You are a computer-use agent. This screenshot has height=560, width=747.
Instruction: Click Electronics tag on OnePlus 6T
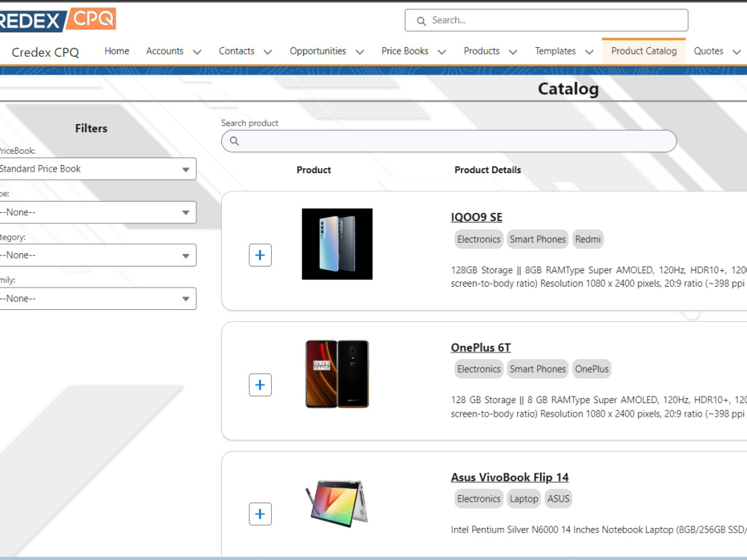tap(479, 369)
